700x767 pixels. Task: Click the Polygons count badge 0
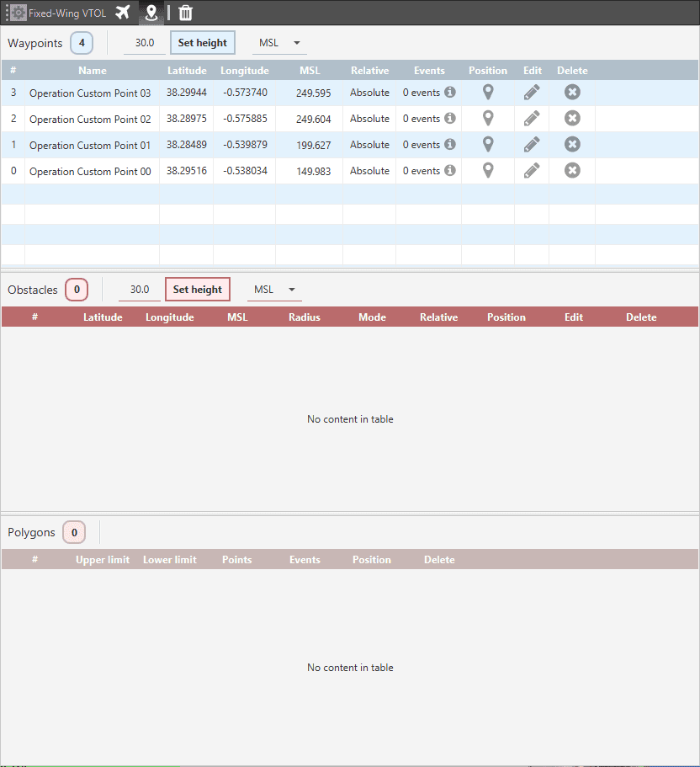coord(74,532)
